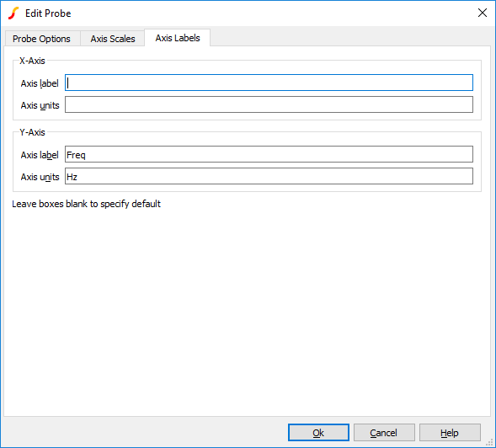Click the 'Axis label' caption under X-Axis
The height and width of the screenshot is (448, 496).
40,83
